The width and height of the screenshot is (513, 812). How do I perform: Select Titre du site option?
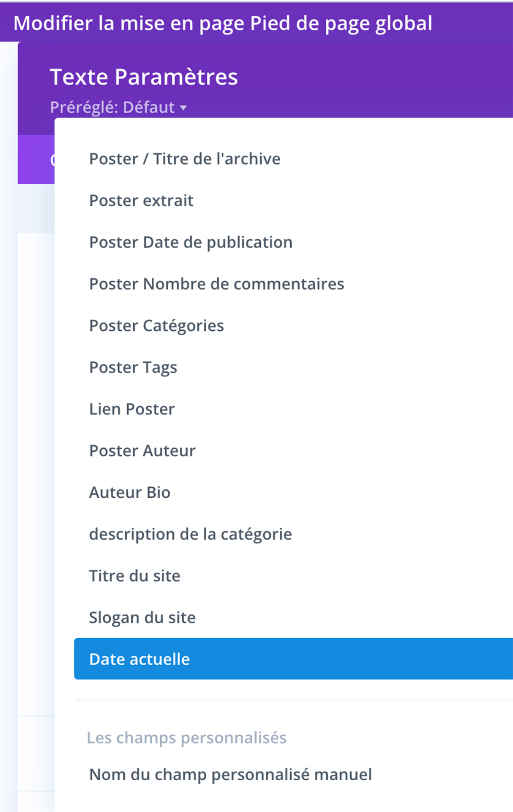tap(134, 576)
